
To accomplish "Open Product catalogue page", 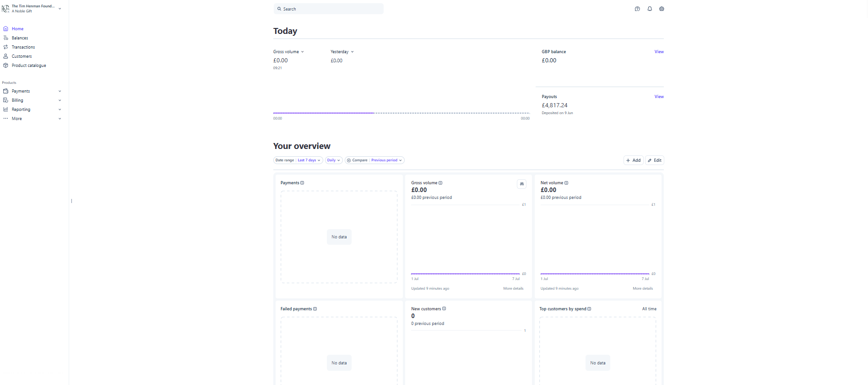I will [x=29, y=66].
